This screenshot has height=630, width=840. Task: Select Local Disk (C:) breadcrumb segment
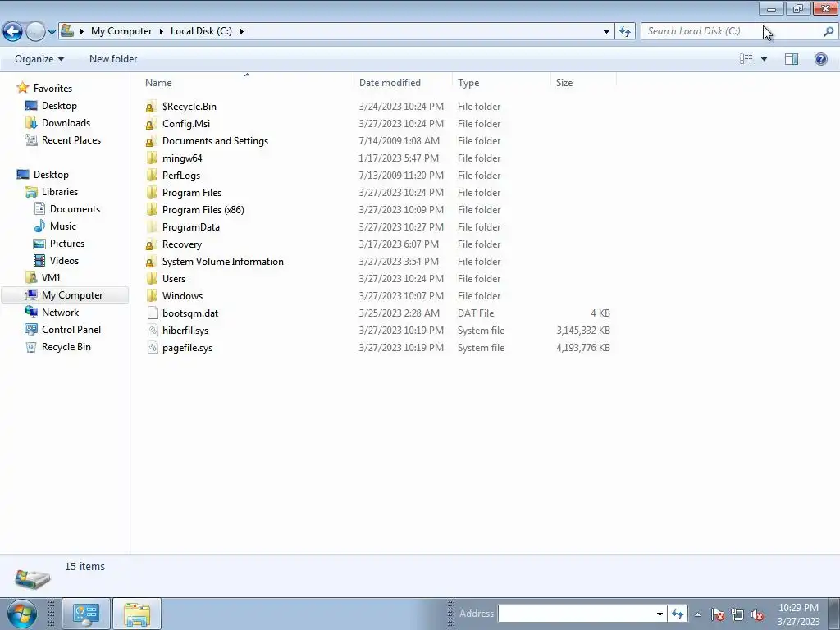click(x=201, y=31)
